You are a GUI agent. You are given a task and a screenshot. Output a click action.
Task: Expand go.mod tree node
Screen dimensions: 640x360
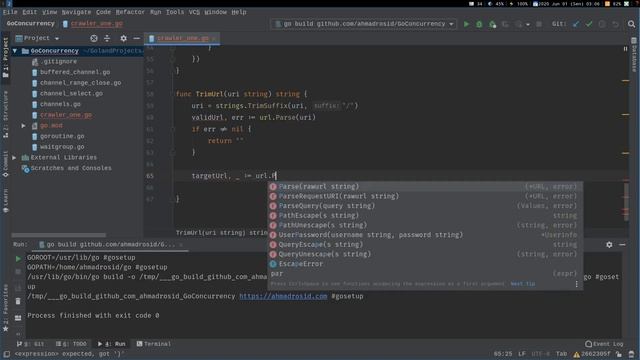[24, 126]
